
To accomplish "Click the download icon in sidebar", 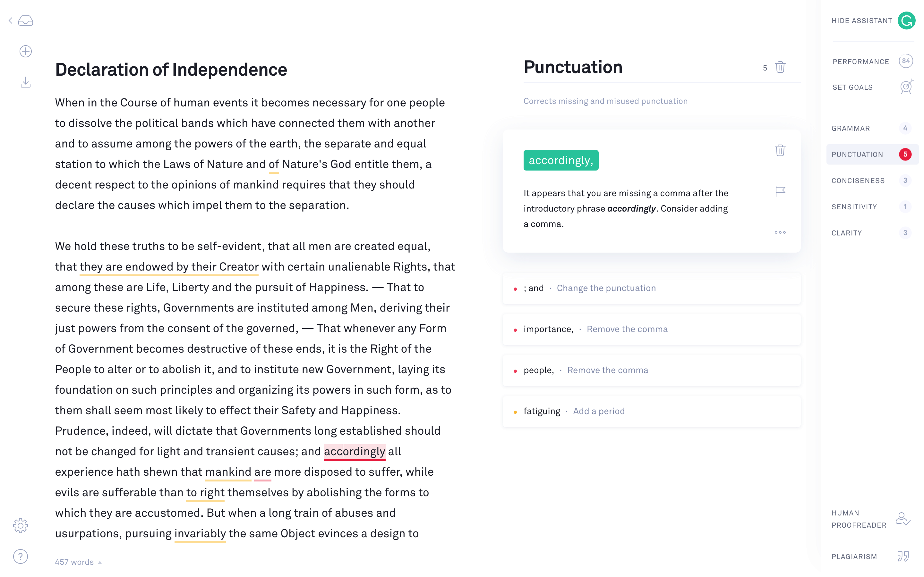I will point(25,82).
